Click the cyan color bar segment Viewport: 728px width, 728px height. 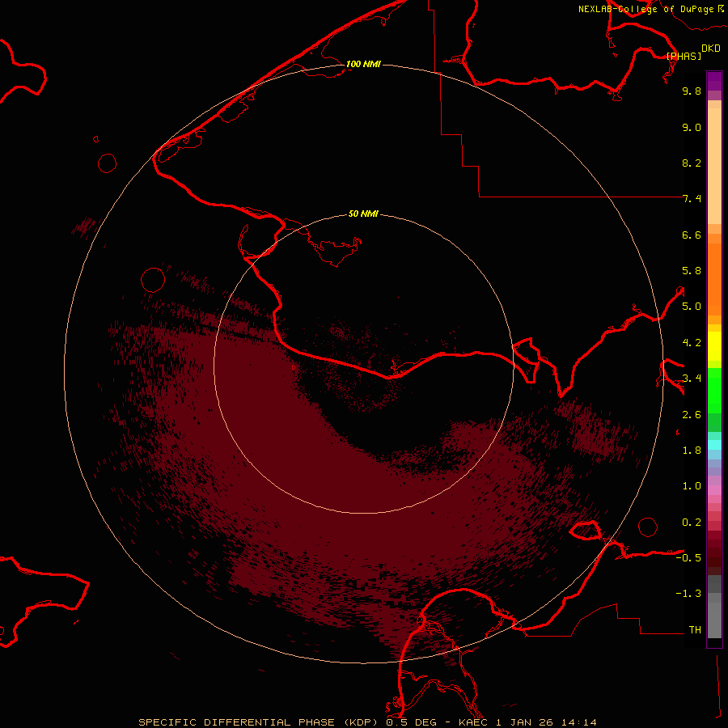coord(714,445)
